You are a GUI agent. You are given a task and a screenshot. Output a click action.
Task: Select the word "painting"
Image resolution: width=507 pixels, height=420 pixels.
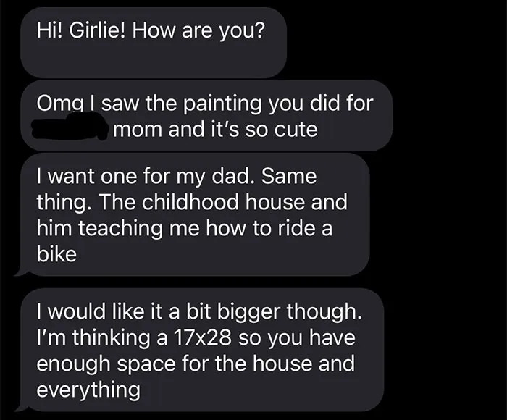tap(223, 104)
